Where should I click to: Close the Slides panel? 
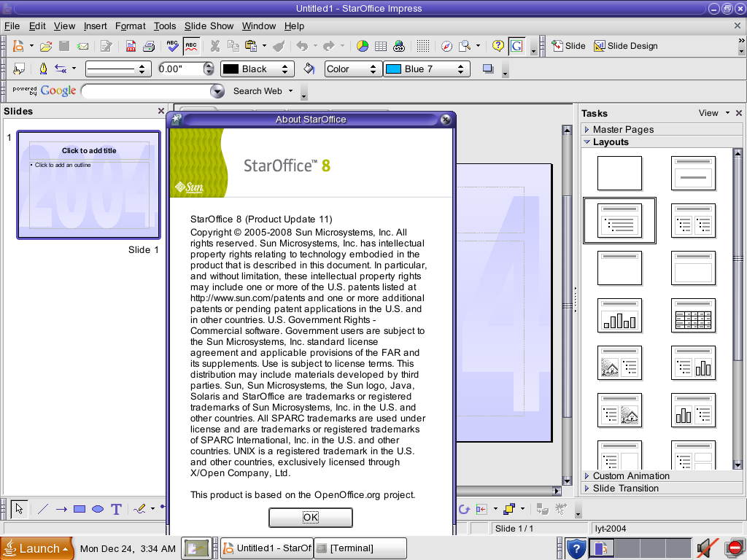[161, 111]
